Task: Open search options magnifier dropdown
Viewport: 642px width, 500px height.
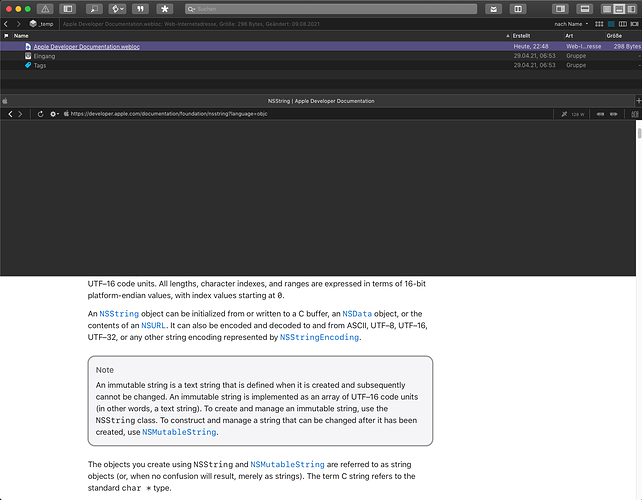Action: [x=191, y=9]
